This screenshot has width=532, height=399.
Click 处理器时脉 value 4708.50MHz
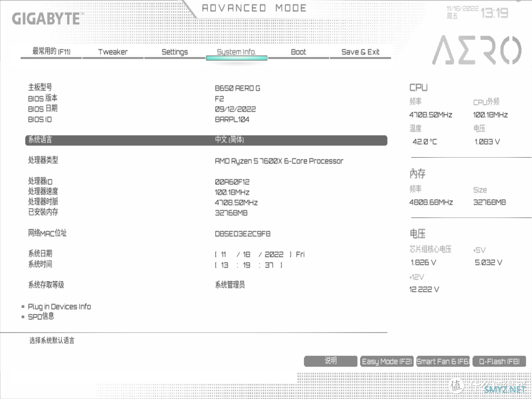point(236,202)
